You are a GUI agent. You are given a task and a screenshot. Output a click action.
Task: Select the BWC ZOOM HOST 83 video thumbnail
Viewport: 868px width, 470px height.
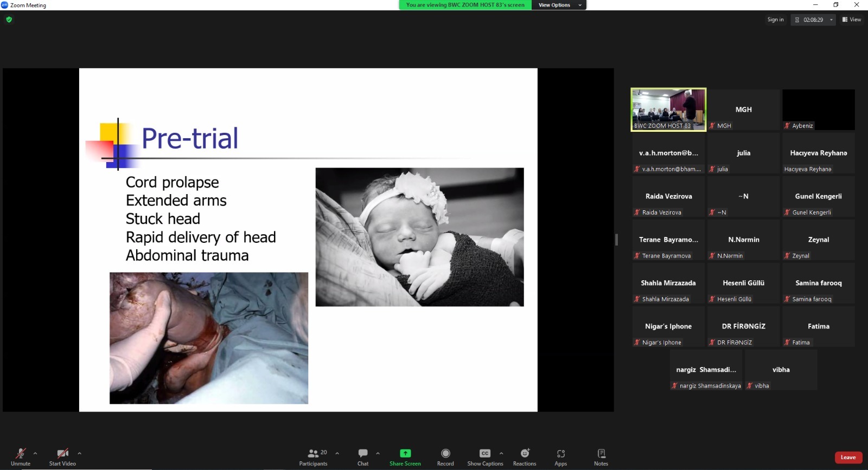pos(668,110)
